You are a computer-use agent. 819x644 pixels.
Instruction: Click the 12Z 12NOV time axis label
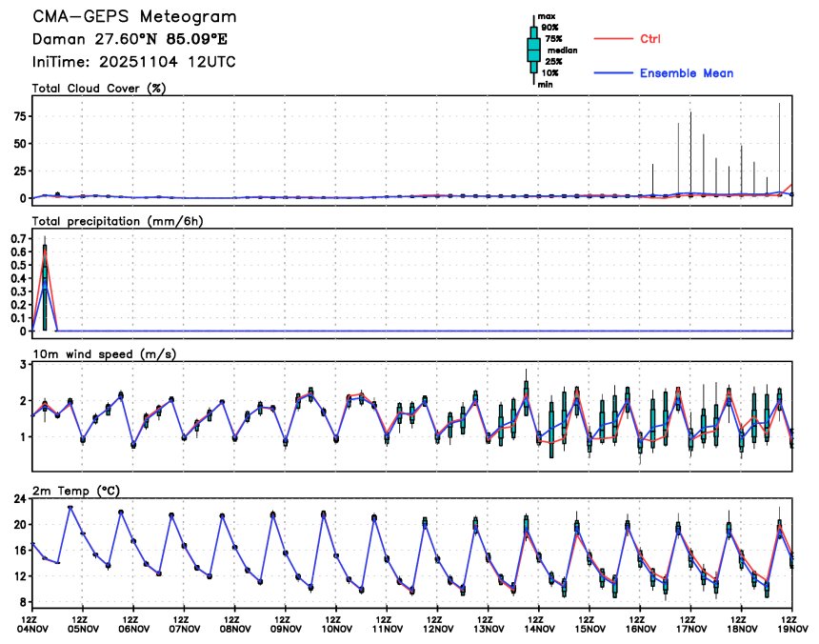pos(438,623)
